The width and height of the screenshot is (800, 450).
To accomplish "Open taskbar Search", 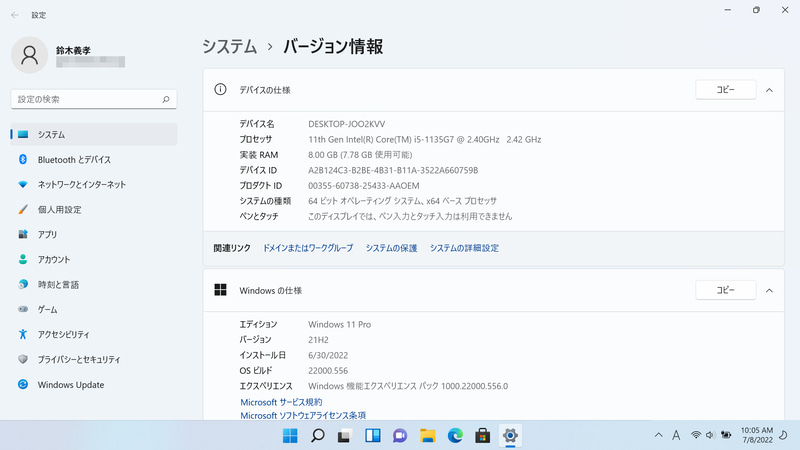I will click(x=317, y=436).
